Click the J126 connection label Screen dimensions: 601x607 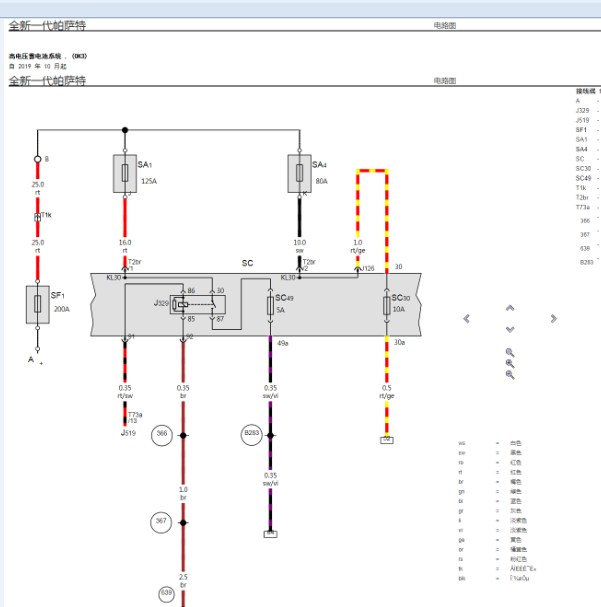click(368, 268)
